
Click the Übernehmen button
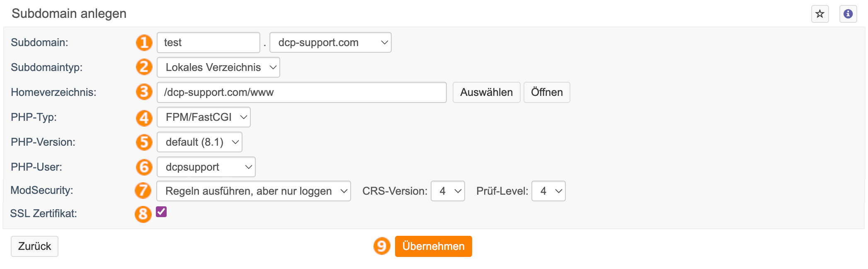coord(433,246)
